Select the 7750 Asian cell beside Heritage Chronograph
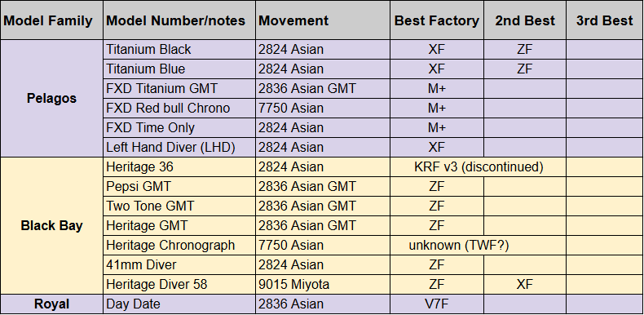644x315 pixels. [x=323, y=246]
